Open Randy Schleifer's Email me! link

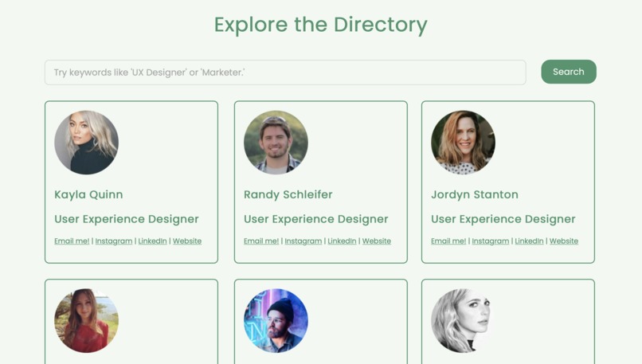click(x=261, y=241)
